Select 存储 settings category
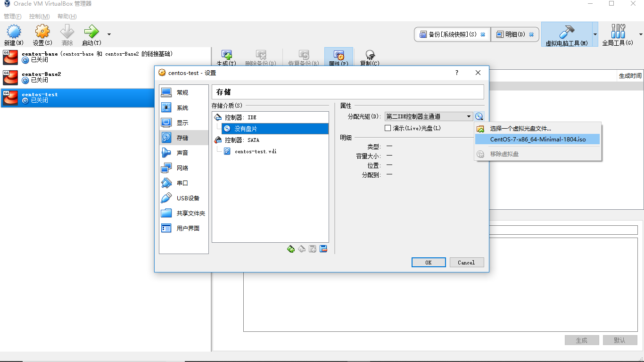Image resolution: width=644 pixels, height=362 pixels. (184, 138)
